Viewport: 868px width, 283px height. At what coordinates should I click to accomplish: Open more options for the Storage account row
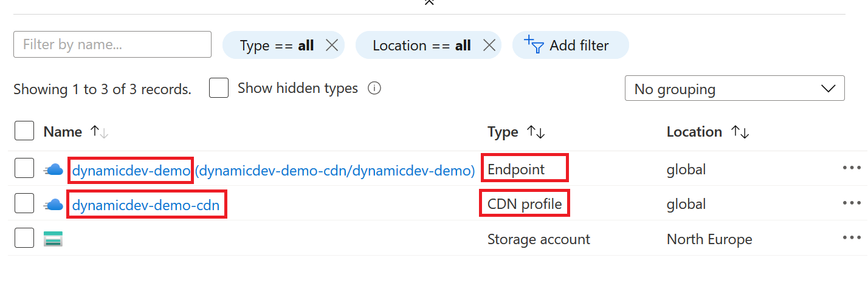pos(852,238)
